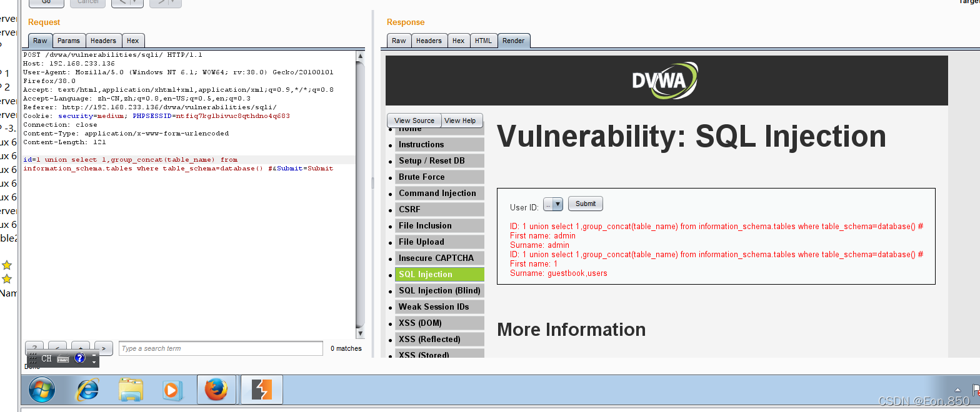Switch to Burp Suite from the taskbar
Screen dimensions: 980x412
tap(262, 390)
